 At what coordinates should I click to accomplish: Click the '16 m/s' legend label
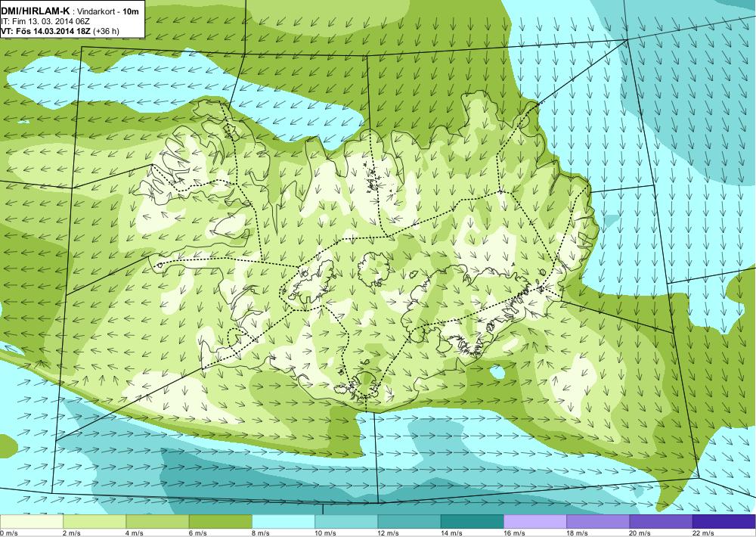tap(514, 533)
